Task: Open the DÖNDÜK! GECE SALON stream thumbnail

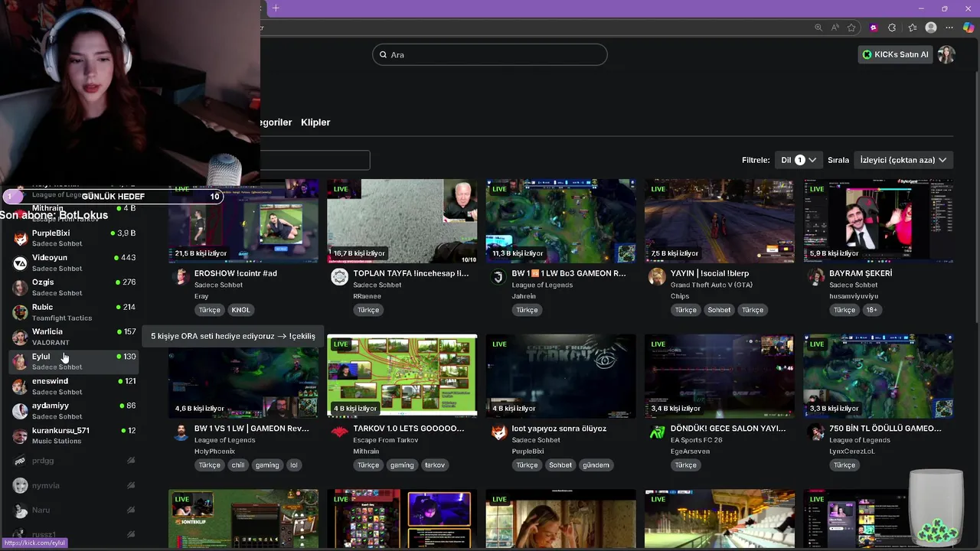Action: [720, 377]
